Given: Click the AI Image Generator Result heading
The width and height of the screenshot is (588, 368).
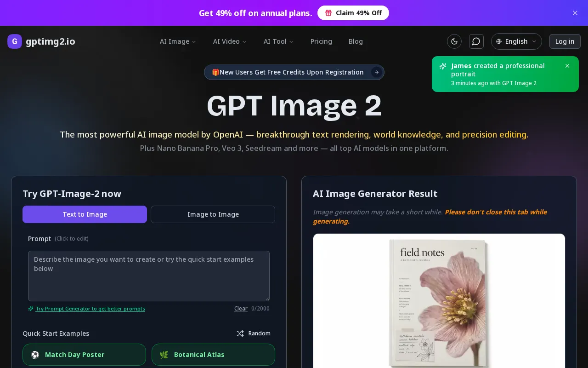Looking at the screenshot, I should [x=375, y=194].
